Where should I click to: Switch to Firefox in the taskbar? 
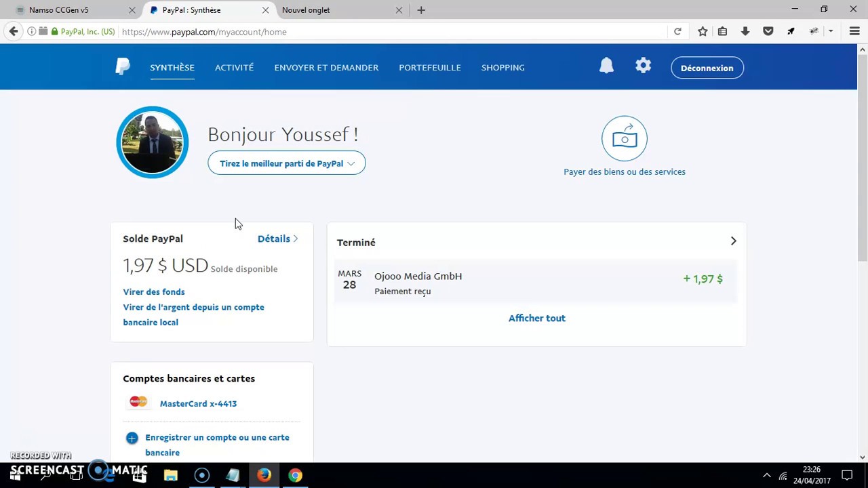point(264,475)
